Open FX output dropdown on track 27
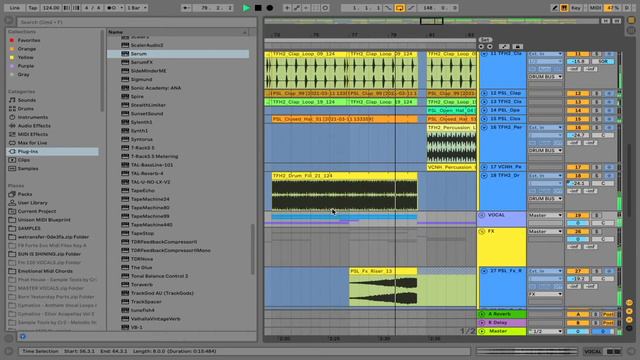Screen dimensions: 640x360 pos(545,294)
